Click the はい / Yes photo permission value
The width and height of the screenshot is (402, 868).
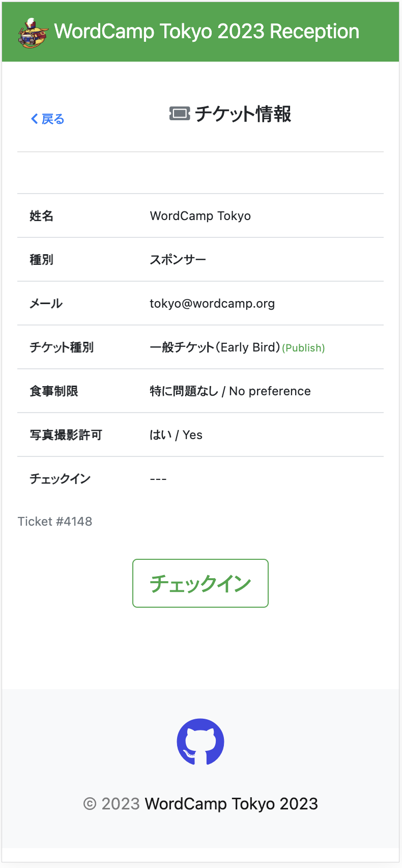click(x=176, y=435)
